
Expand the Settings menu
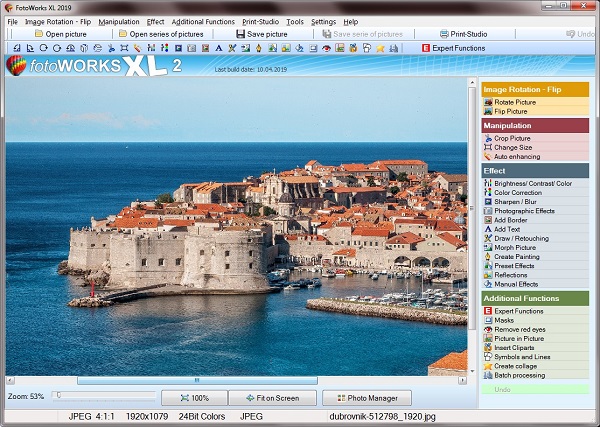323,21
